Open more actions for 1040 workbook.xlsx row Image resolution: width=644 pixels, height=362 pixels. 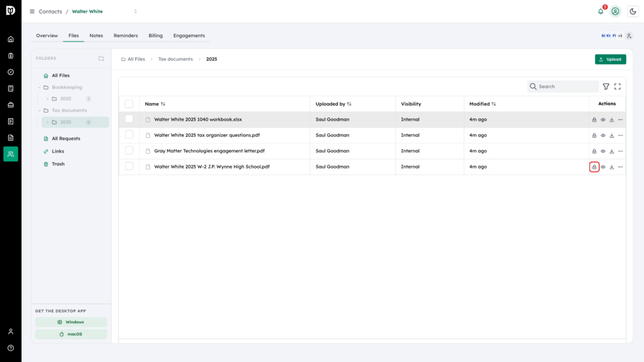coord(621,120)
